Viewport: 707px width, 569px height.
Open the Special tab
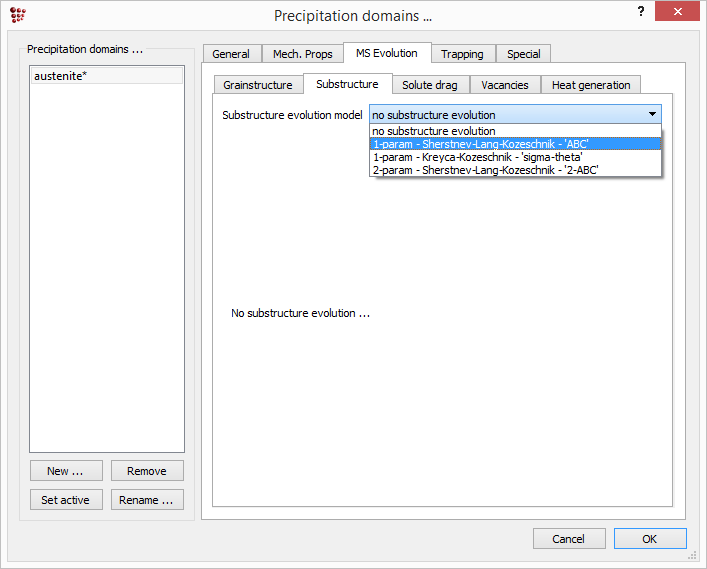point(523,54)
